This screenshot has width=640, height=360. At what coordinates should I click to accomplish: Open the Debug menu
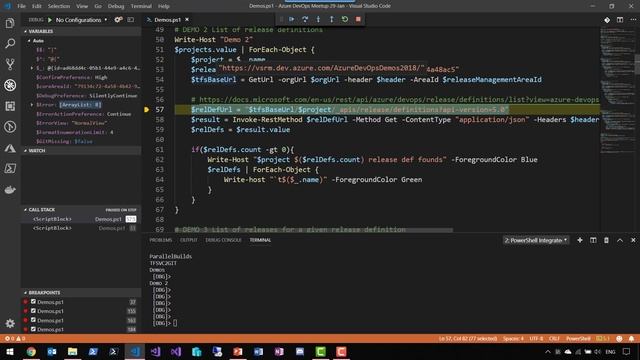[x=116, y=6]
